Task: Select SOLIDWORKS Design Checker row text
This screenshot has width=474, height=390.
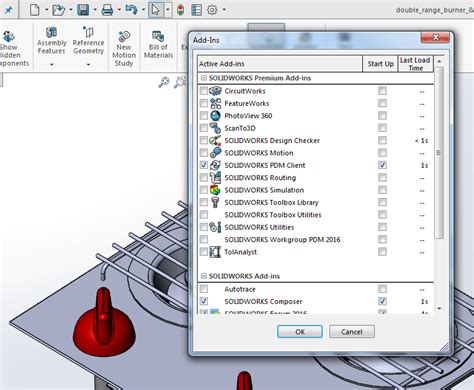Action: click(x=272, y=140)
